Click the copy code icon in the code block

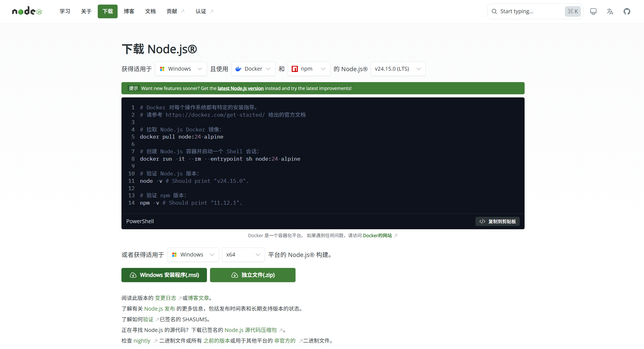(x=482, y=221)
